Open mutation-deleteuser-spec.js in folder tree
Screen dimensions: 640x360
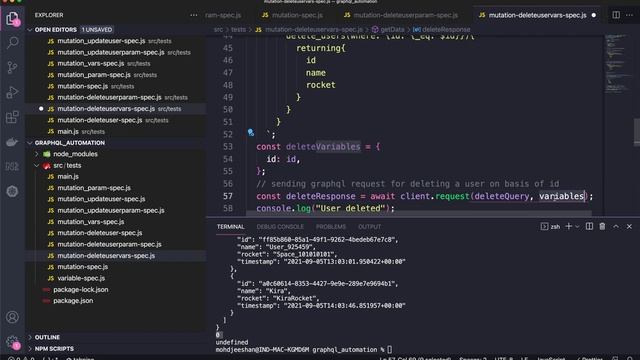tap(100, 233)
